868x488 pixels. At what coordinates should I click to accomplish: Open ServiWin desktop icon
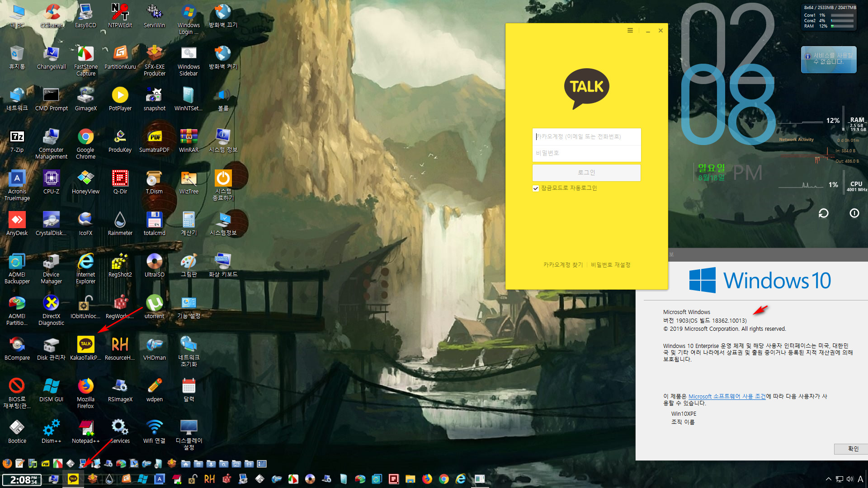pyautogui.click(x=154, y=16)
